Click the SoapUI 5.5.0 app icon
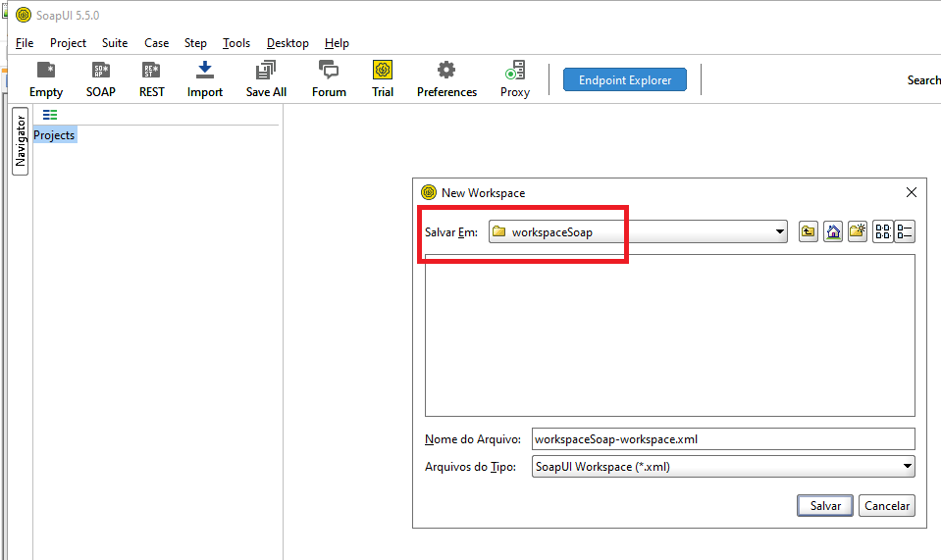 [x=24, y=15]
